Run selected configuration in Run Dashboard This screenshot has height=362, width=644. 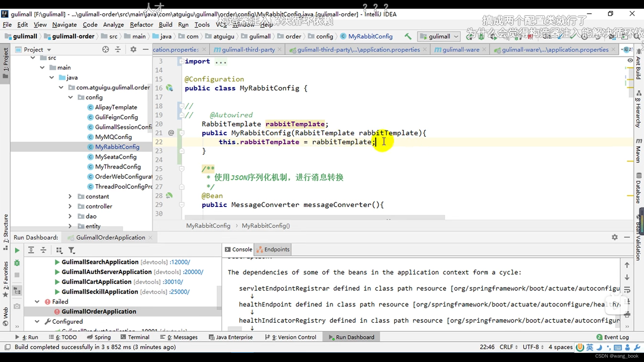coord(17,250)
